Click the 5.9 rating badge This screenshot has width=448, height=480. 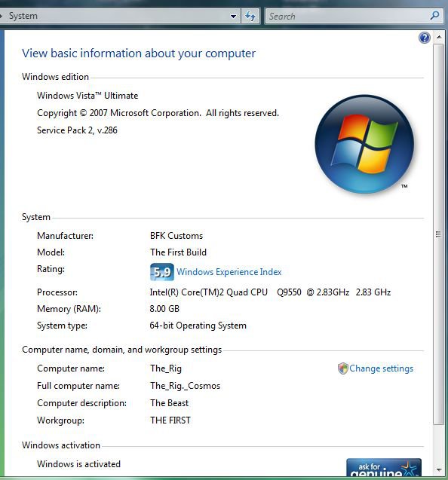tap(162, 272)
